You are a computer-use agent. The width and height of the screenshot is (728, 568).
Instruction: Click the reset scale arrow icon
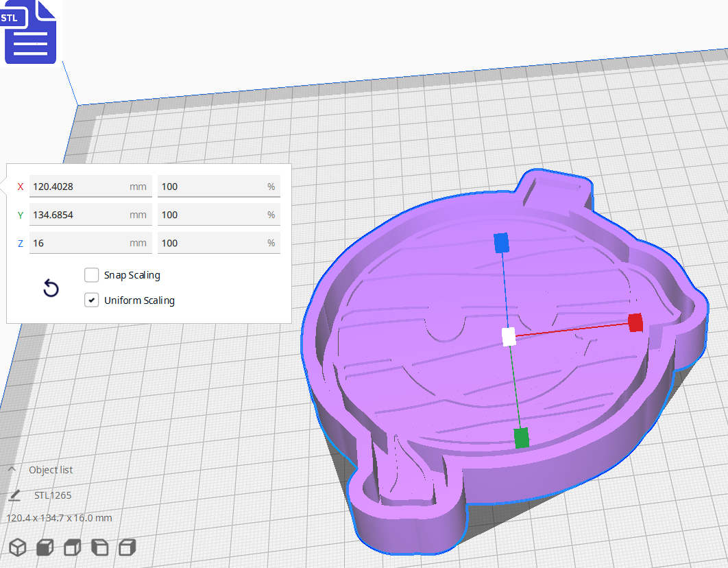pos(50,288)
